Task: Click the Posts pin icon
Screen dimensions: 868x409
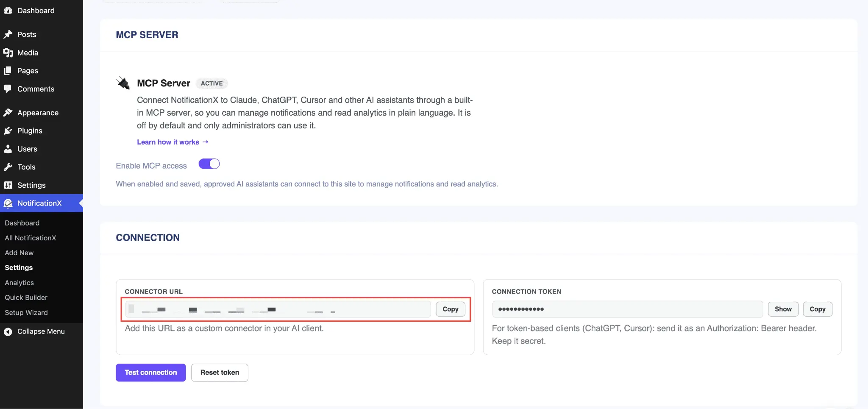Action: [x=8, y=34]
